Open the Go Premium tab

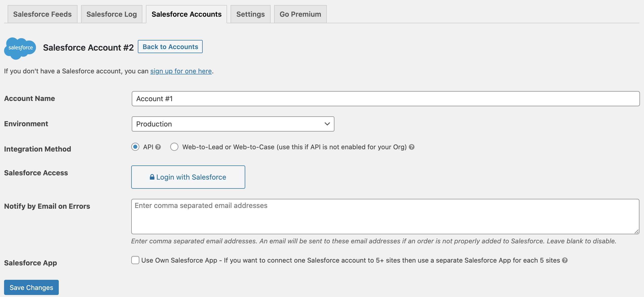pos(300,14)
